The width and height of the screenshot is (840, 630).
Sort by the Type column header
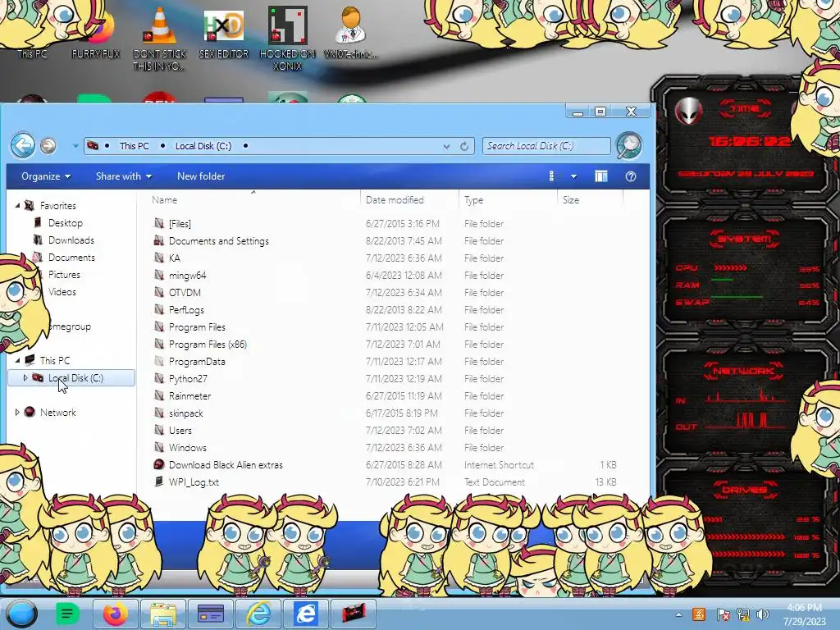pos(473,200)
